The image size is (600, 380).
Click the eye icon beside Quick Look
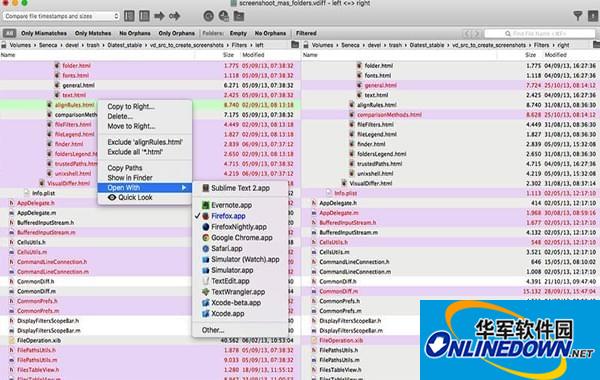112,197
